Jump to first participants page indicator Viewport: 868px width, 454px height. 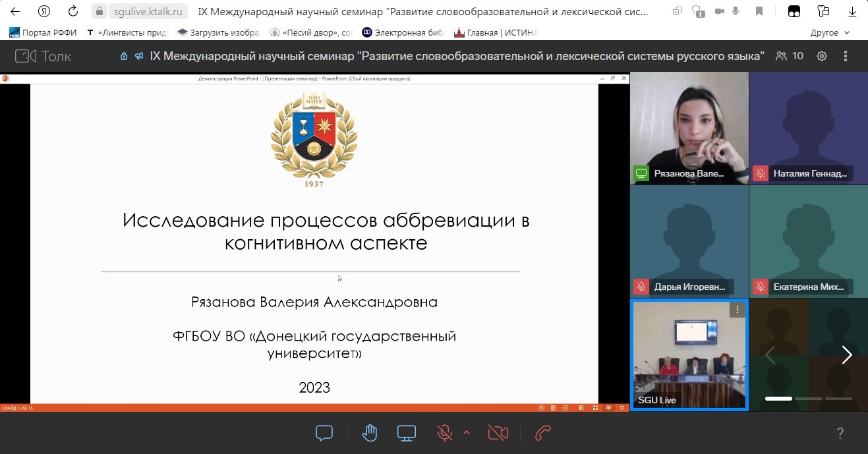(x=778, y=399)
